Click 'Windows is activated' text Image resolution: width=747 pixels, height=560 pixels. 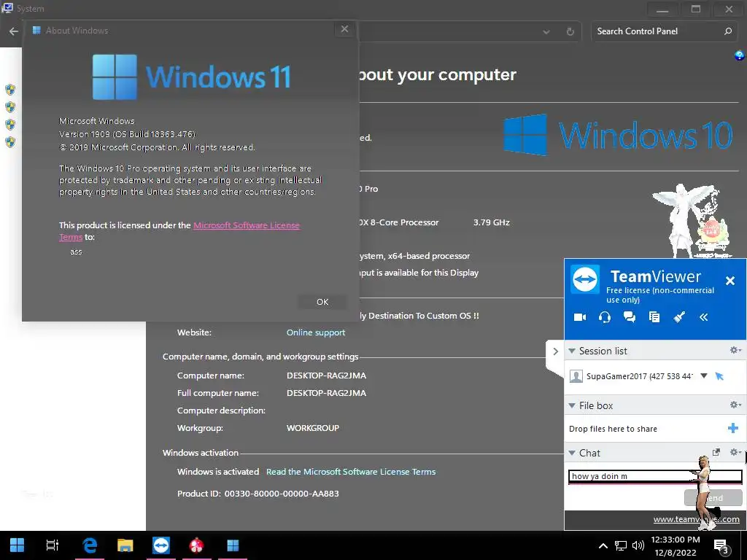pyautogui.click(x=217, y=472)
